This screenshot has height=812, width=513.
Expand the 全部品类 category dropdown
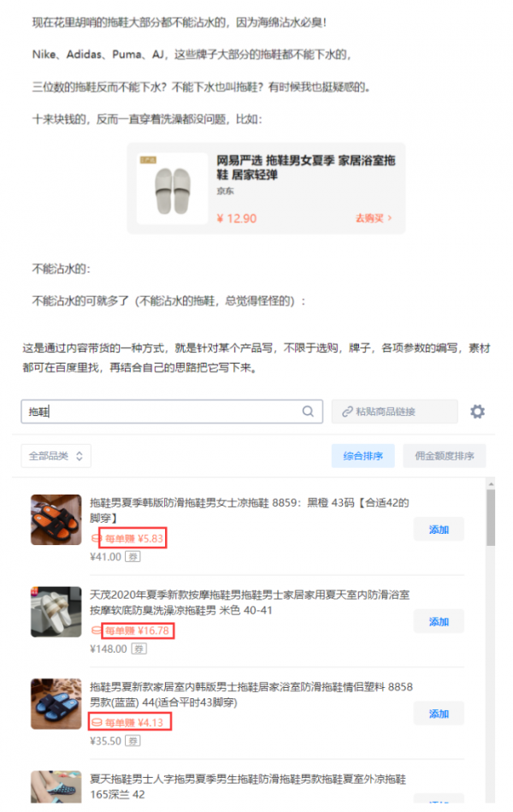56,456
